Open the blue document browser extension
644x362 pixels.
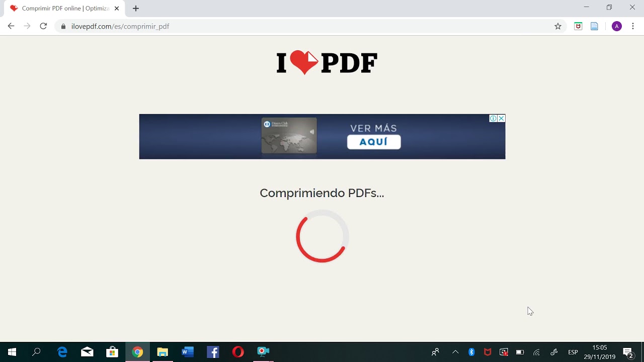pyautogui.click(x=594, y=26)
